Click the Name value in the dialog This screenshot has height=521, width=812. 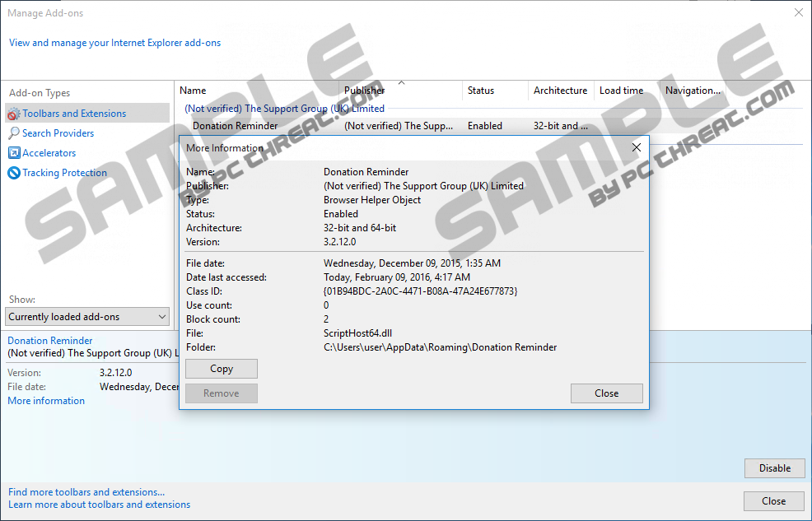click(366, 172)
